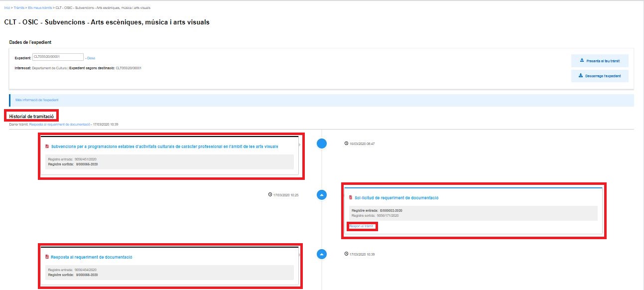Go to 'Inici' in the breadcrumb
This screenshot has width=644, height=290.
tap(7, 8)
